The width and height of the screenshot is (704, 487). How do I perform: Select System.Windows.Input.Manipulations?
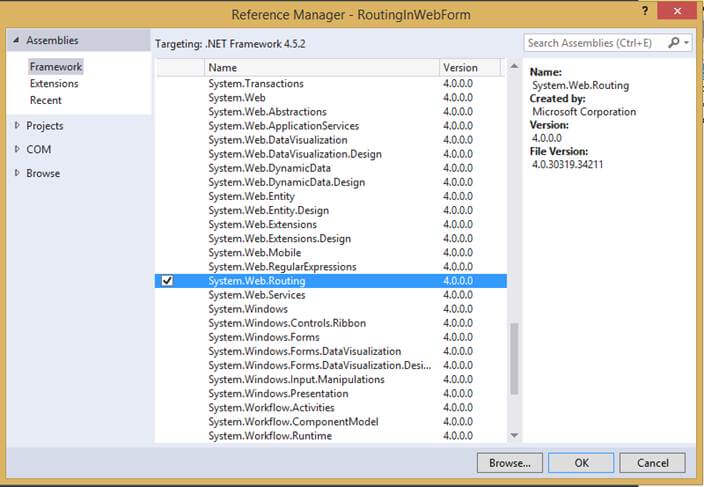tap(331, 379)
